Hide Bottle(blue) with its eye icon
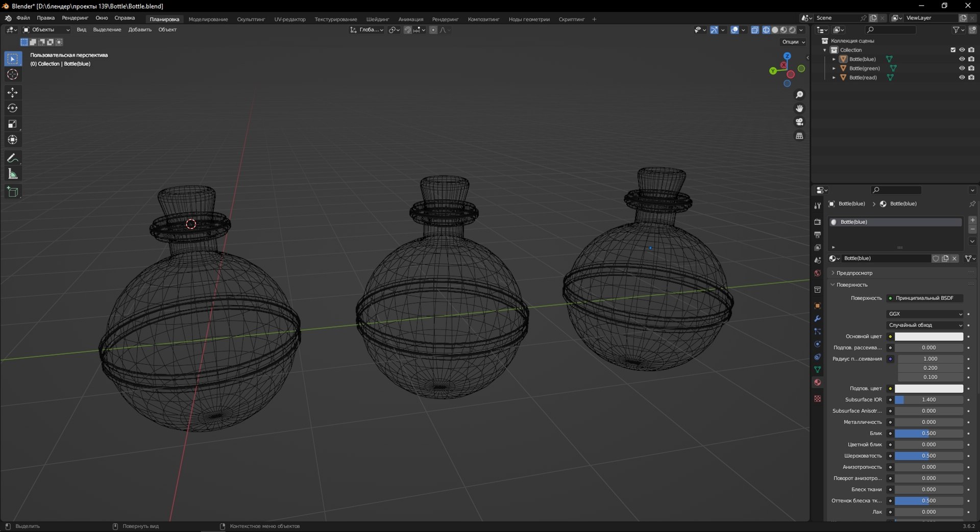This screenshot has height=532, width=980. pyautogui.click(x=962, y=59)
